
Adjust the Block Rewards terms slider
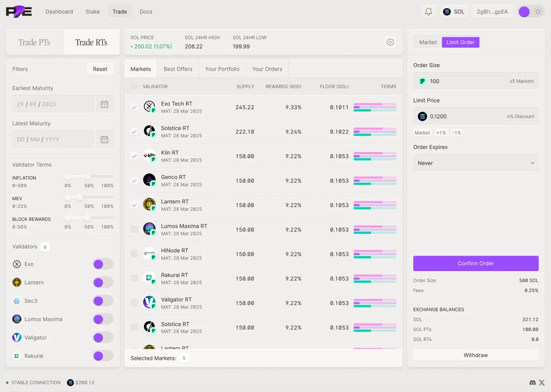90,218
